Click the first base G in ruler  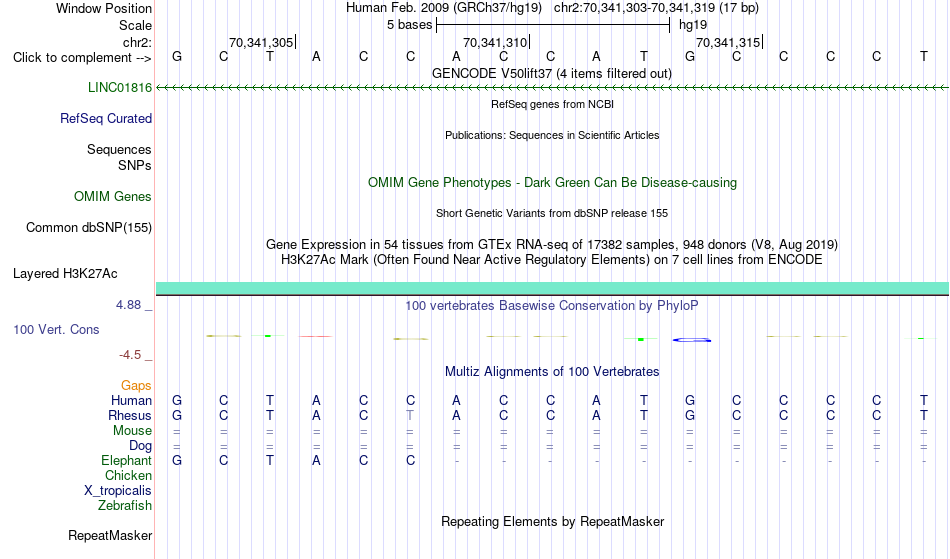tap(177, 56)
